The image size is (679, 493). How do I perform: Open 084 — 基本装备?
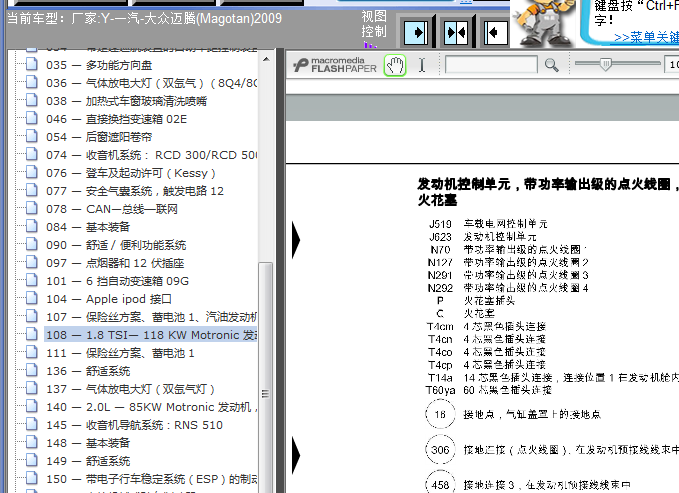88,227
